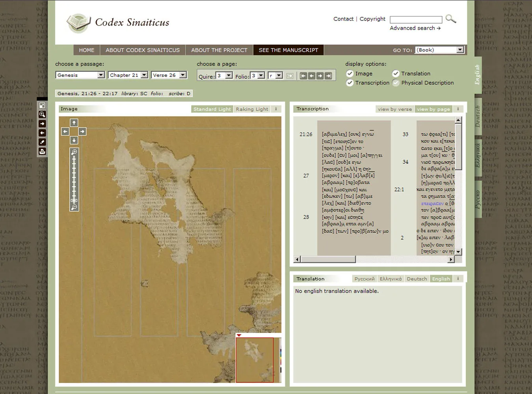The image size is (532, 394).
Task: Switch to Raking Light image tab
Action: pyautogui.click(x=252, y=109)
